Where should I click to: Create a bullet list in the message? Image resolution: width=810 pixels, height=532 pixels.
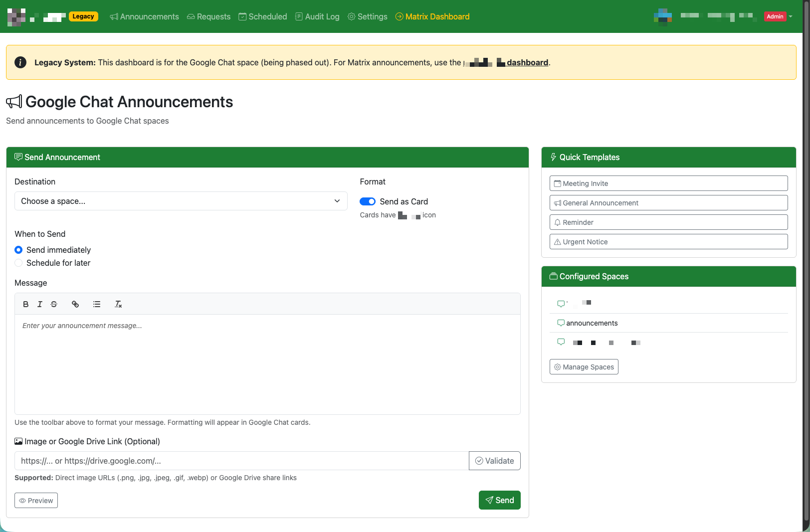(97, 304)
